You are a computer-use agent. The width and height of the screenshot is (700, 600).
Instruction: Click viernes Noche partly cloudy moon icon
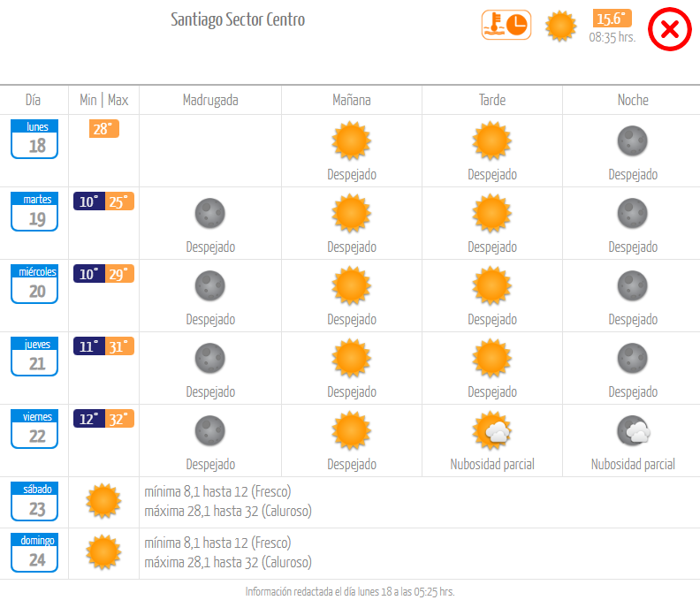634,431
